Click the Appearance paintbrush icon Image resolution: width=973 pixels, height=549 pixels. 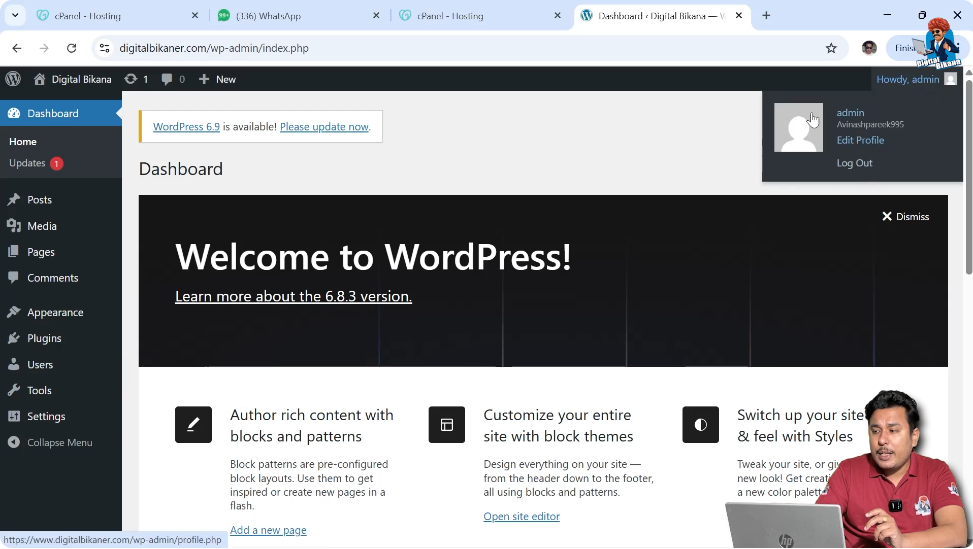point(14,311)
